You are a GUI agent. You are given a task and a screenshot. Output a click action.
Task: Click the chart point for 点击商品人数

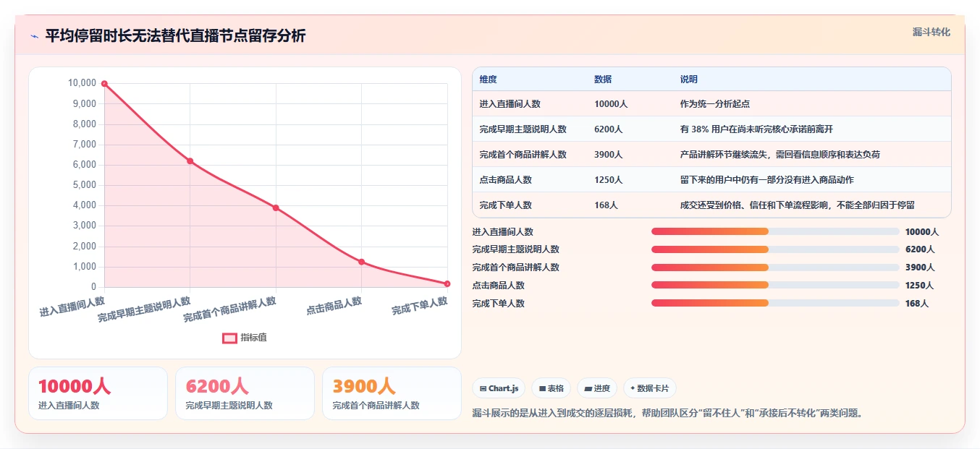(361, 262)
